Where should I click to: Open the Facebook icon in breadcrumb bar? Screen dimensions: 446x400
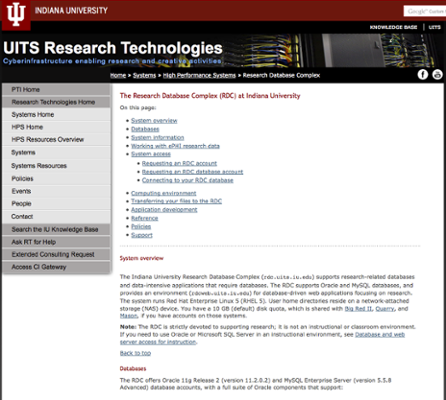pos(423,74)
